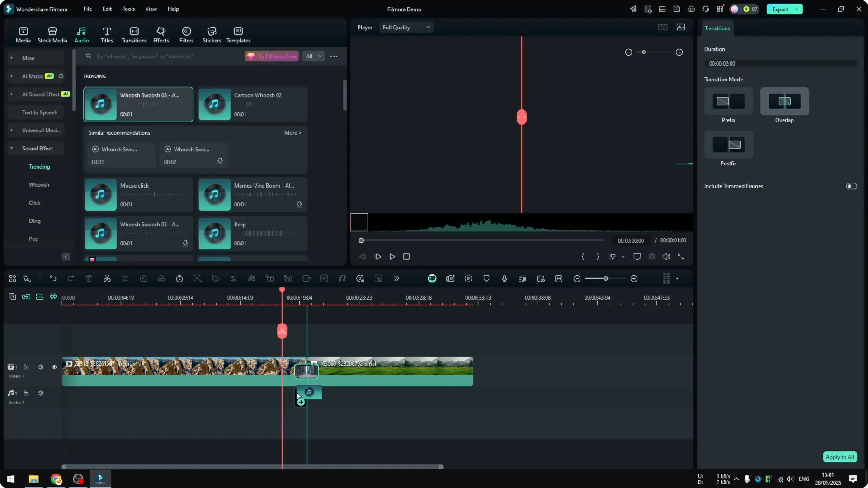Zoom in the timeline with plus icon

click(634, 279)
